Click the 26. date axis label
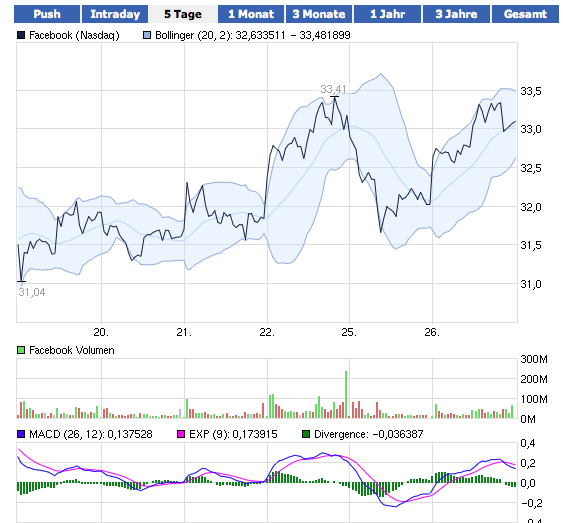The width and height of the screenshot is (568, 523). pyautogui.click(x=432, y=332)
